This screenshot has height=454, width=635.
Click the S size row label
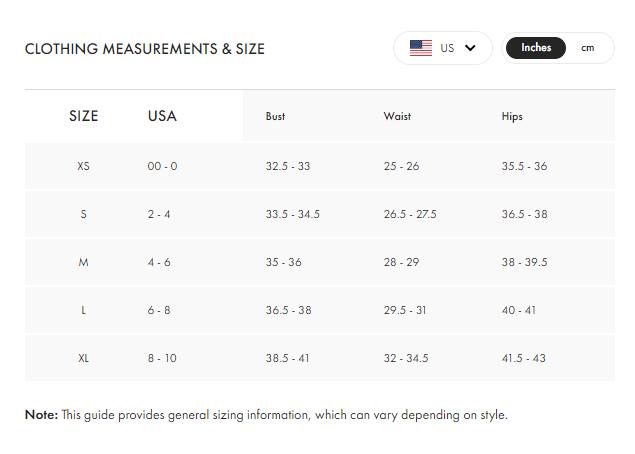point(83,214)
